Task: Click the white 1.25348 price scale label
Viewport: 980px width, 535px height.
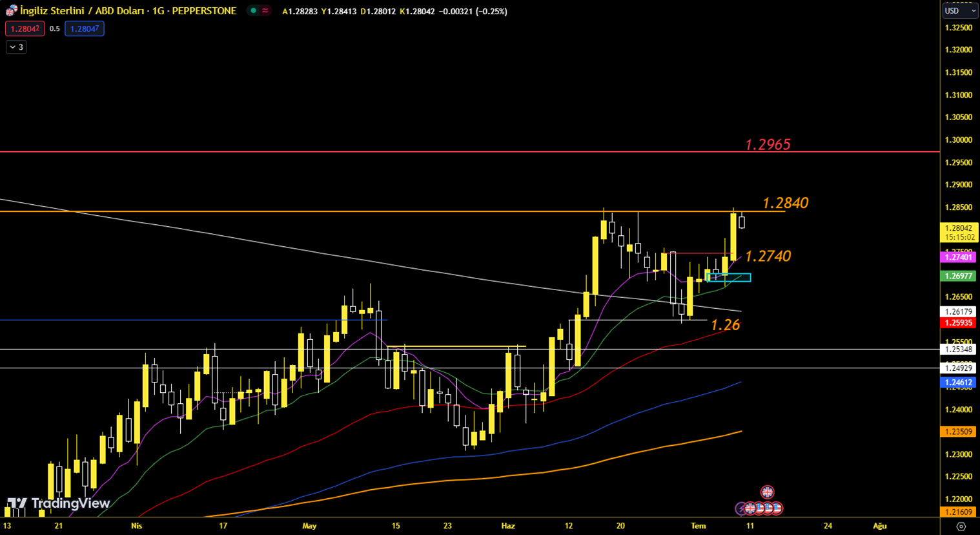Action: 959,350
